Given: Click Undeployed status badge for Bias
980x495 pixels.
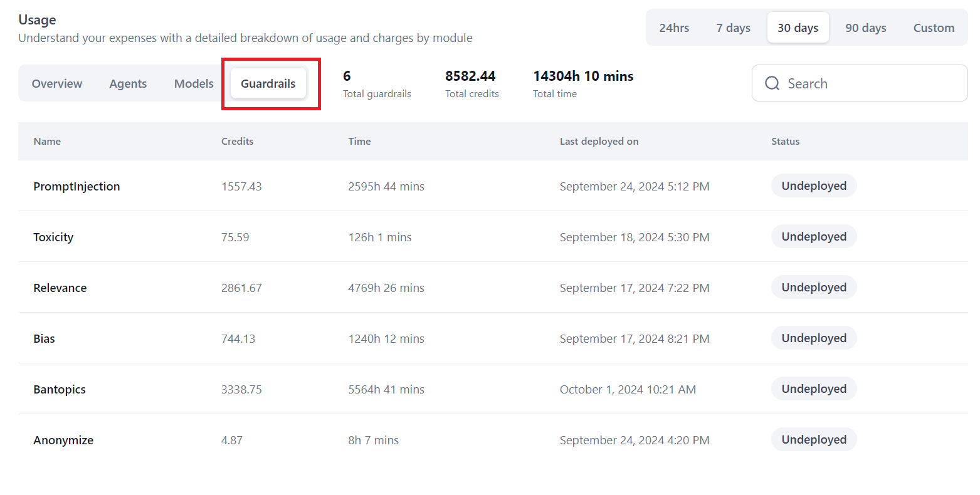Looking at the screenshot, I should pyautogui.click(x=813, y=338).
